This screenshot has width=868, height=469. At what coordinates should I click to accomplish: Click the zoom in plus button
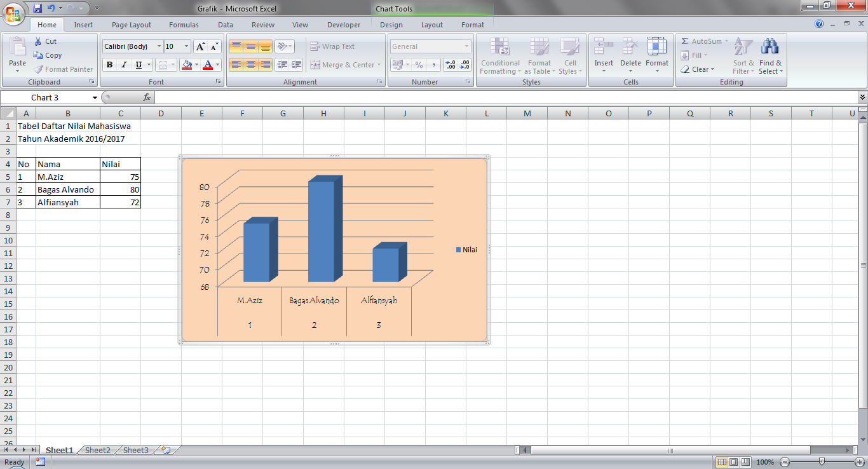[859, 462]
